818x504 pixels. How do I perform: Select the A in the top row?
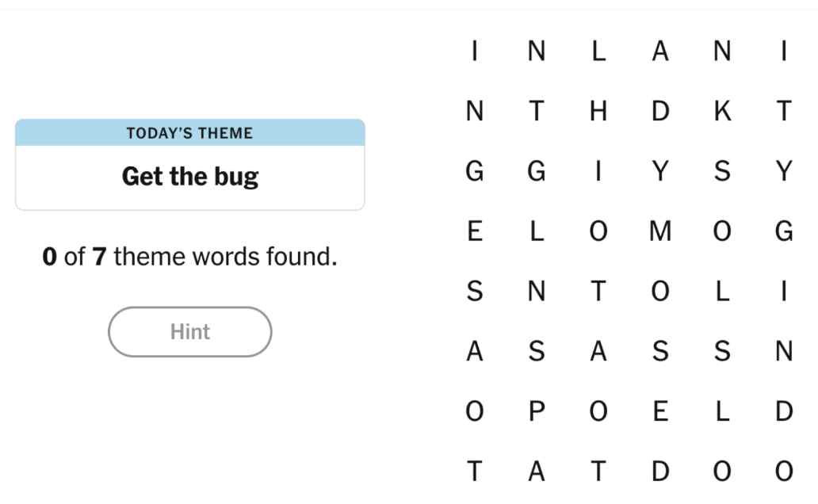(660, 52)
